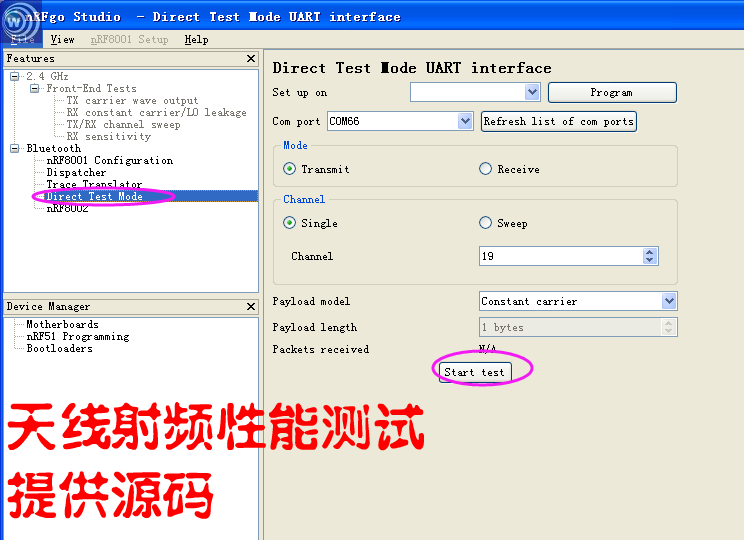Open the Help menu
The image size is (744, 540).
pyautogui.click(x=196, y=39)
